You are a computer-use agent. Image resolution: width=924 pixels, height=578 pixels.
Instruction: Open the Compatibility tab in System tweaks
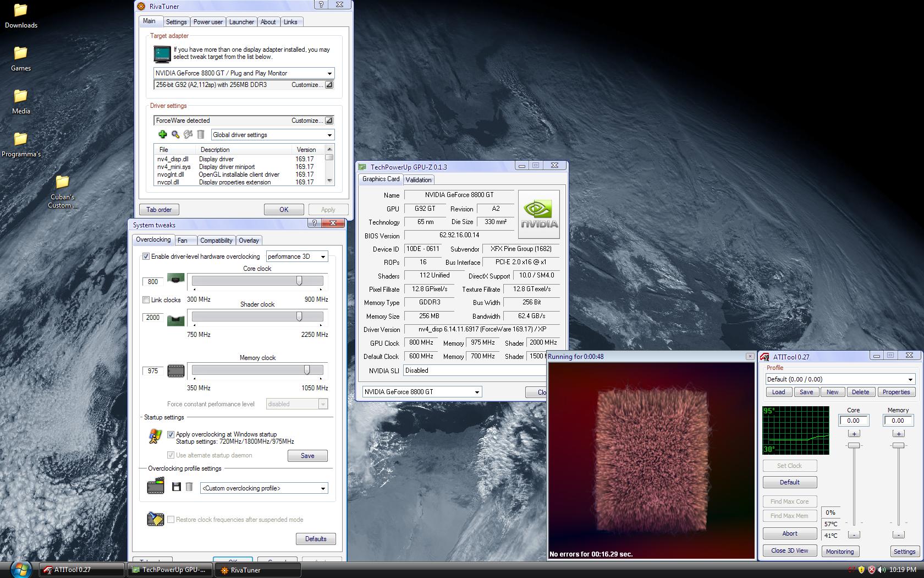(216, 241)
